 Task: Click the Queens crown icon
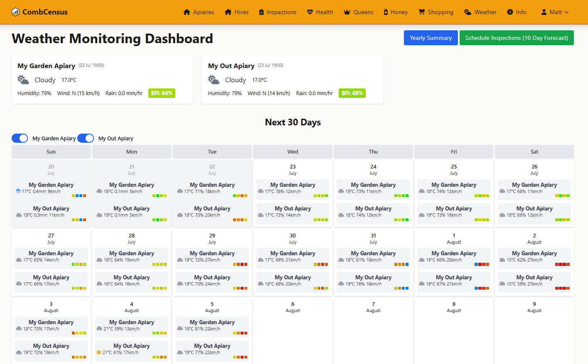pyautogui.click(x=347, y=12)
